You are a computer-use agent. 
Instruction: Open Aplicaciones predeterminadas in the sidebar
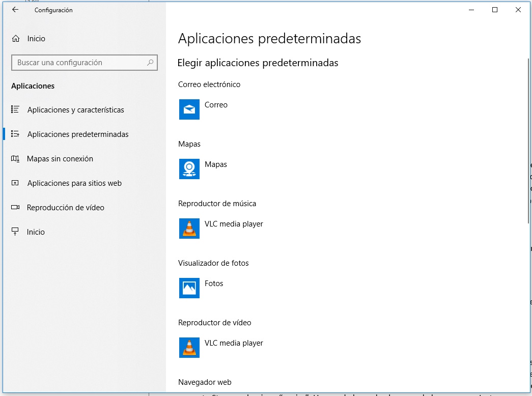(77, 134)
